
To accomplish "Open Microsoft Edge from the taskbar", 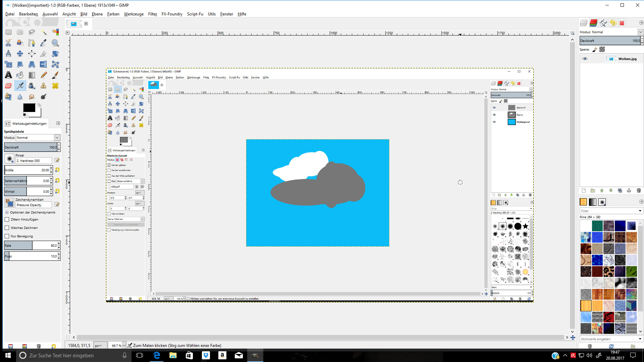I will pos(157,355).
